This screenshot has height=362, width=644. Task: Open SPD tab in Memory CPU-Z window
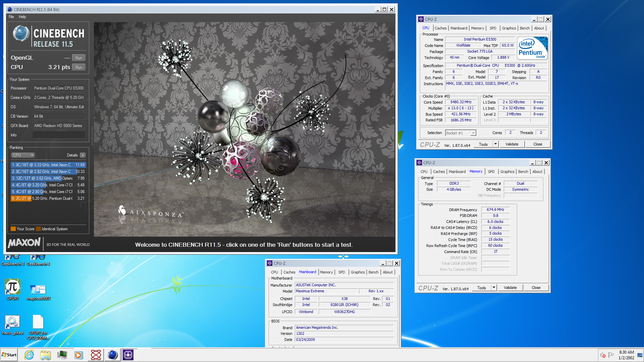(x=491, y=172)
